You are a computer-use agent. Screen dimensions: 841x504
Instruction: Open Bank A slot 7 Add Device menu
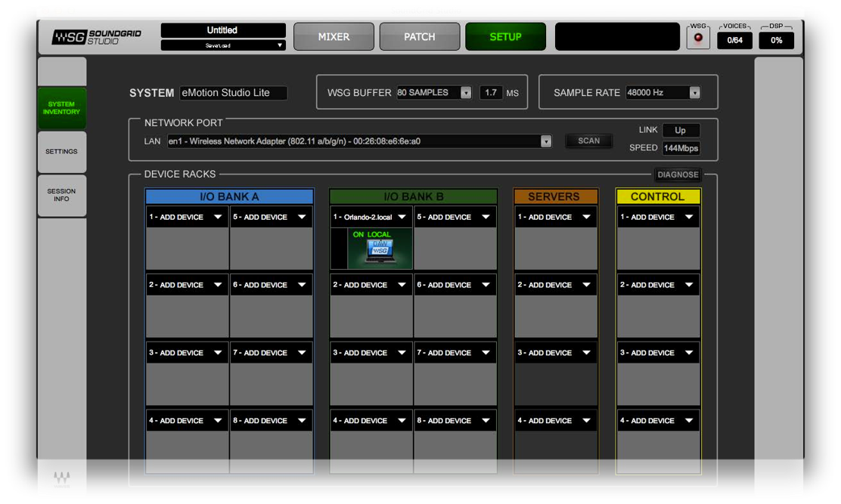(x=270, y=353)
